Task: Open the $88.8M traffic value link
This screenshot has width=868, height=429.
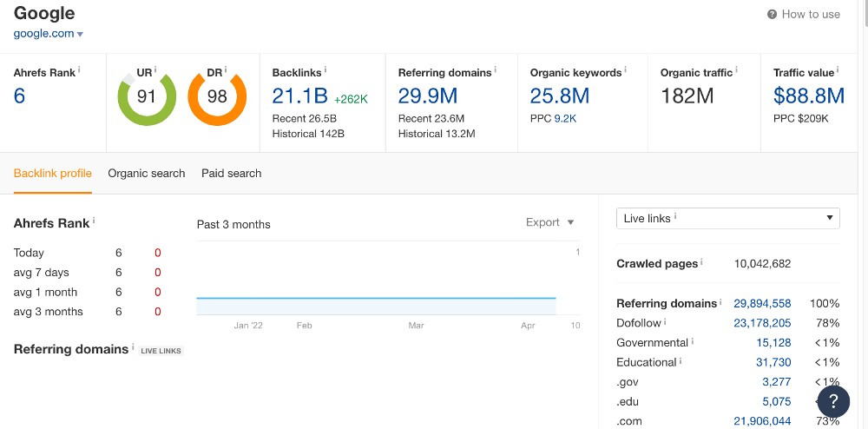Action: (809, 96)
